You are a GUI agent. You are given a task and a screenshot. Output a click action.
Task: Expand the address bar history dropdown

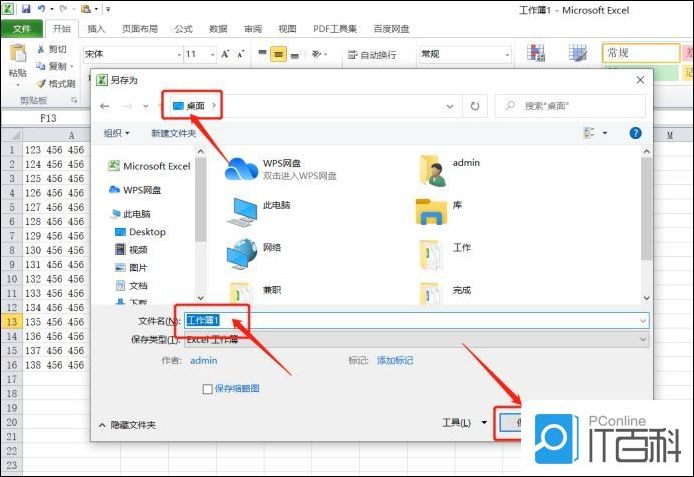(450, 106)
